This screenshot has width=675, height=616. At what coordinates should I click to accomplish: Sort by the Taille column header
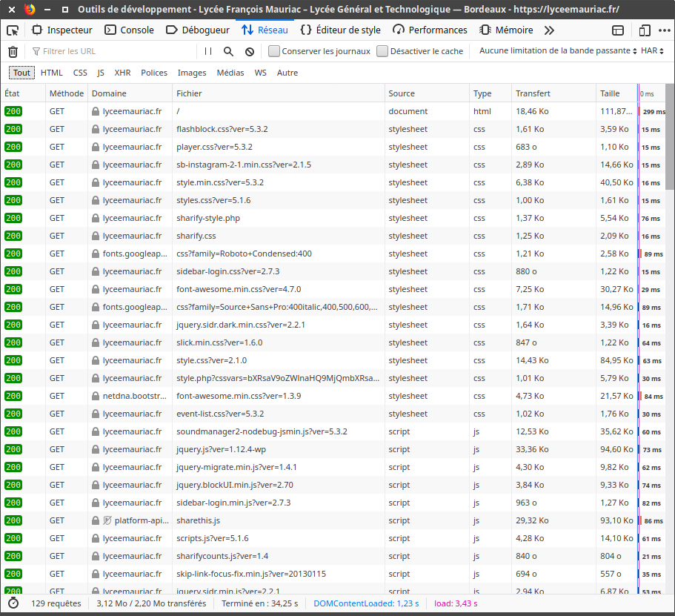617,93
